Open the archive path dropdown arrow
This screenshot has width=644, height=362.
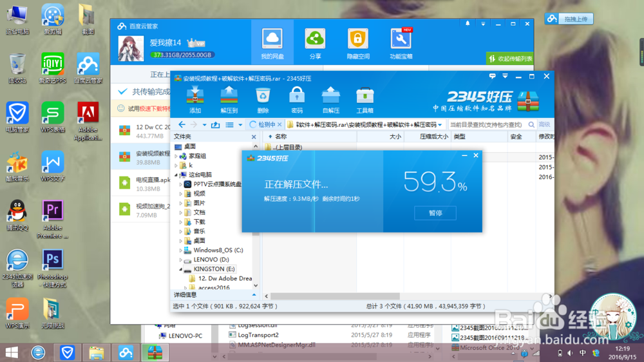440,125
